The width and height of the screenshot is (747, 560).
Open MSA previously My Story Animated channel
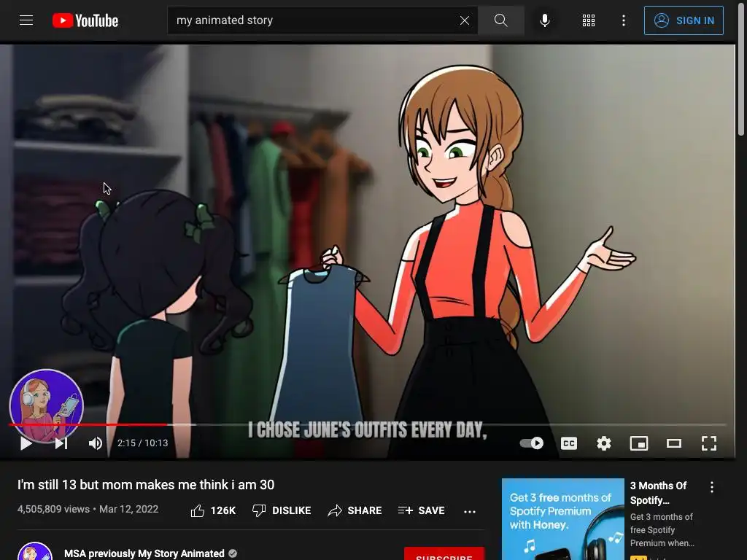tap(144, 553)
